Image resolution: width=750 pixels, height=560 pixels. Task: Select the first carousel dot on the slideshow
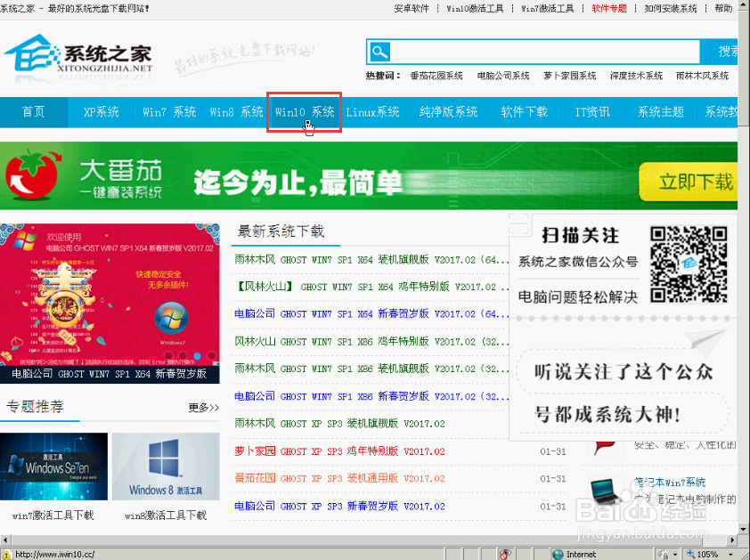pos(168,356)
